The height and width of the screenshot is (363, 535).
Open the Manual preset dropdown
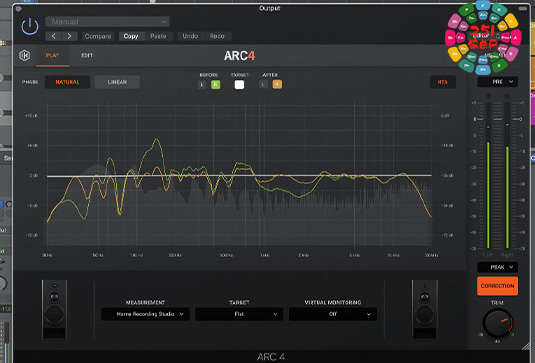(107, 22)
